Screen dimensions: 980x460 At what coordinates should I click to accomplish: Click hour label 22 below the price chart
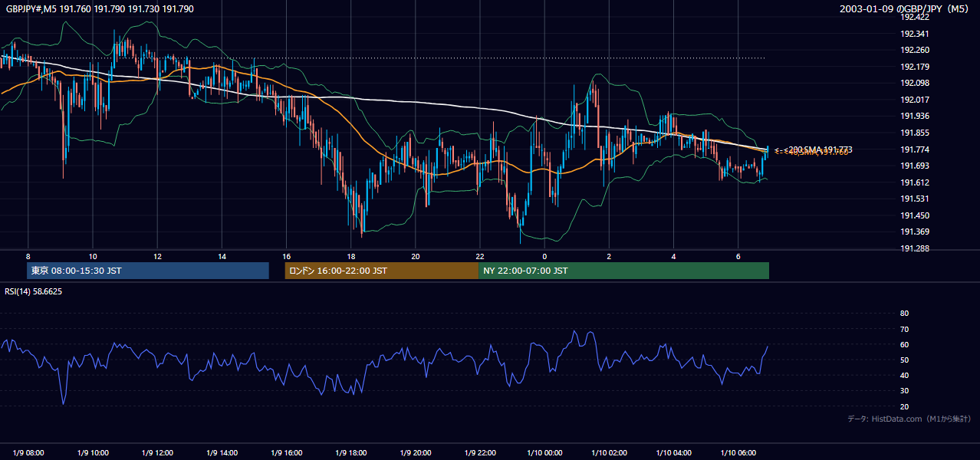480,256
